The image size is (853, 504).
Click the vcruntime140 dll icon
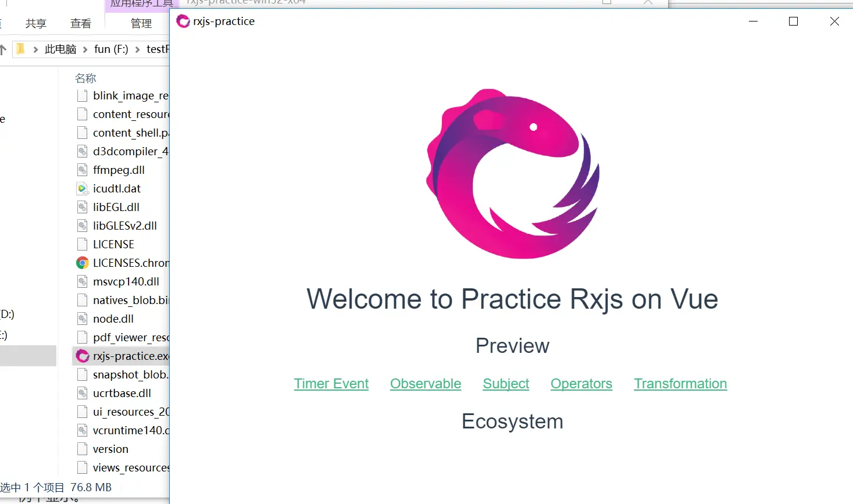[83, 430]
